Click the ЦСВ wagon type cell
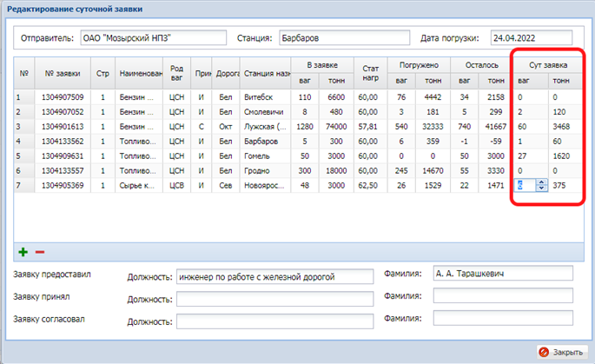 pyautogui.click(x=177, y=186)
